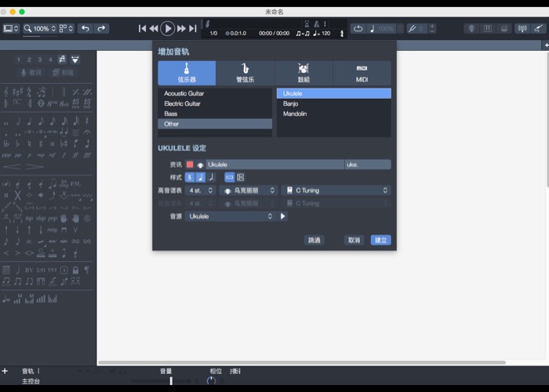Switch to the 鼓組 drums tab
Viewport: 549px width, 392px height.
[304, 73]
